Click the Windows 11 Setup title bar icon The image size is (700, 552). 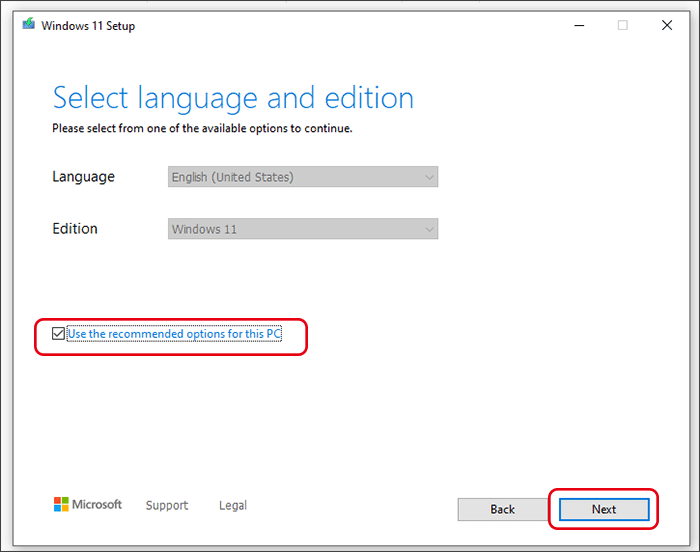[x=28, y=25]
